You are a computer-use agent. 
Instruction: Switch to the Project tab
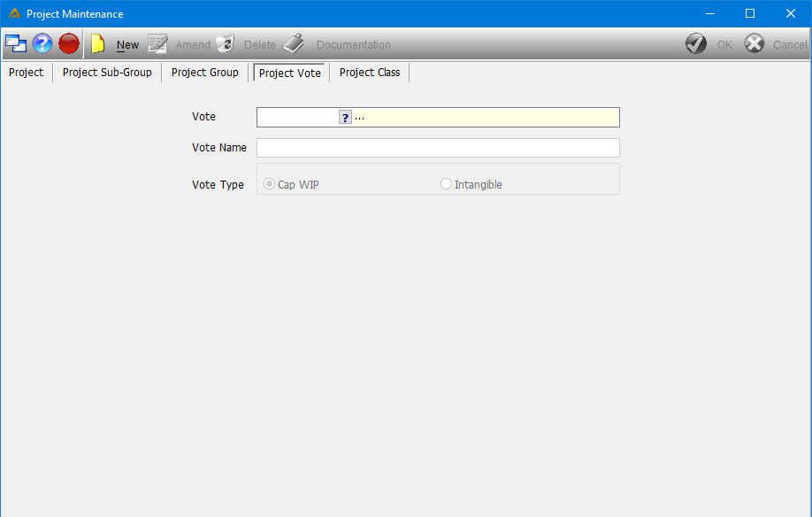tap(26, 73)
